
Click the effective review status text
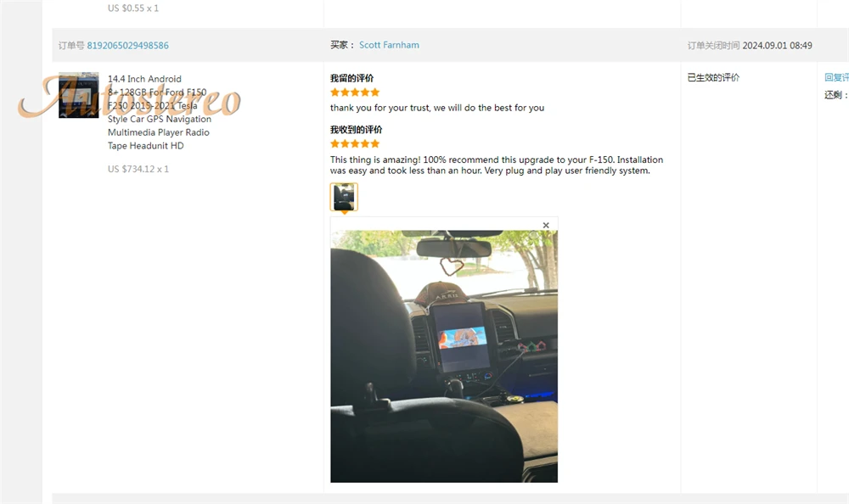click(713, 77)
